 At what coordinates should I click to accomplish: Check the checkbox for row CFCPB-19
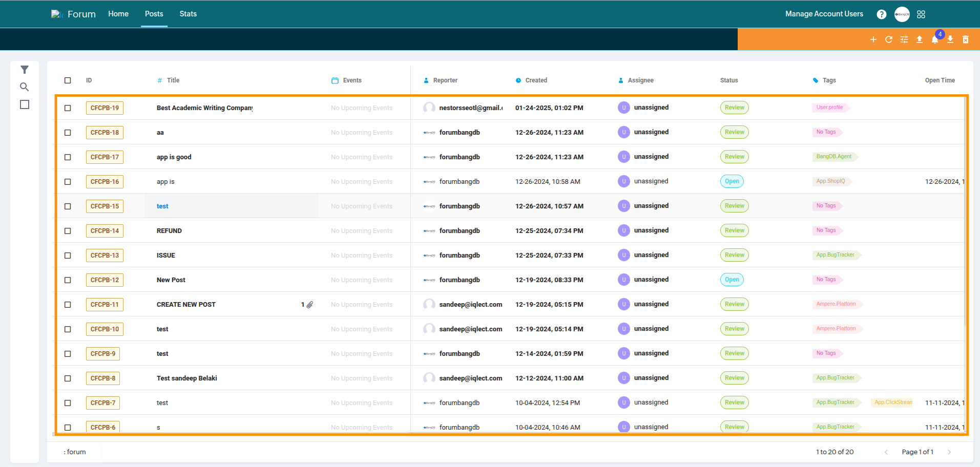coord(68,108)
